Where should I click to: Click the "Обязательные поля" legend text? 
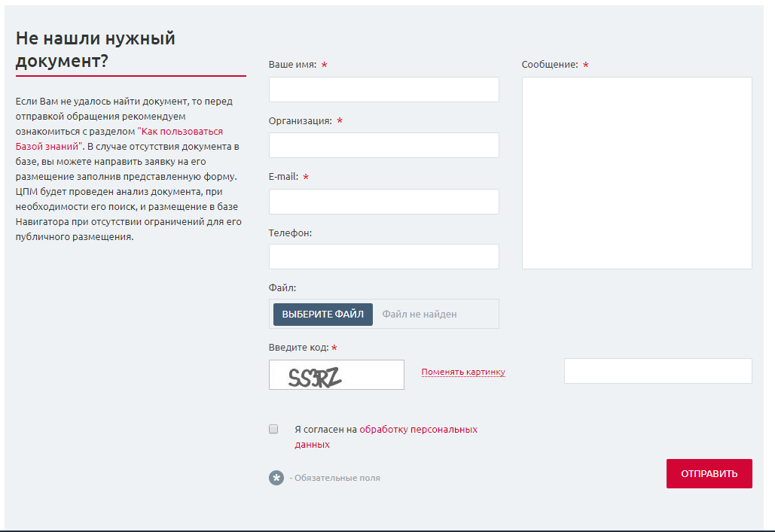pyautogui.click(x=337, y=478)
